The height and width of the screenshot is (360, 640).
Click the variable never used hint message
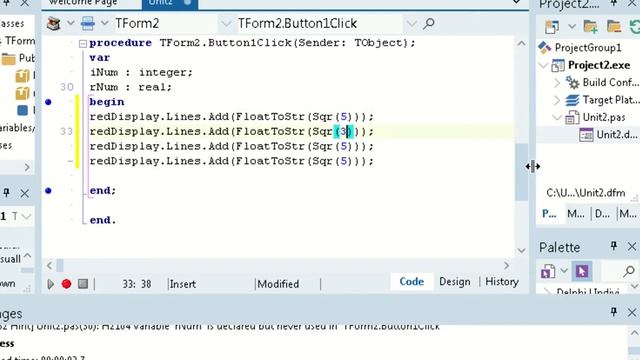click(220, 327)
